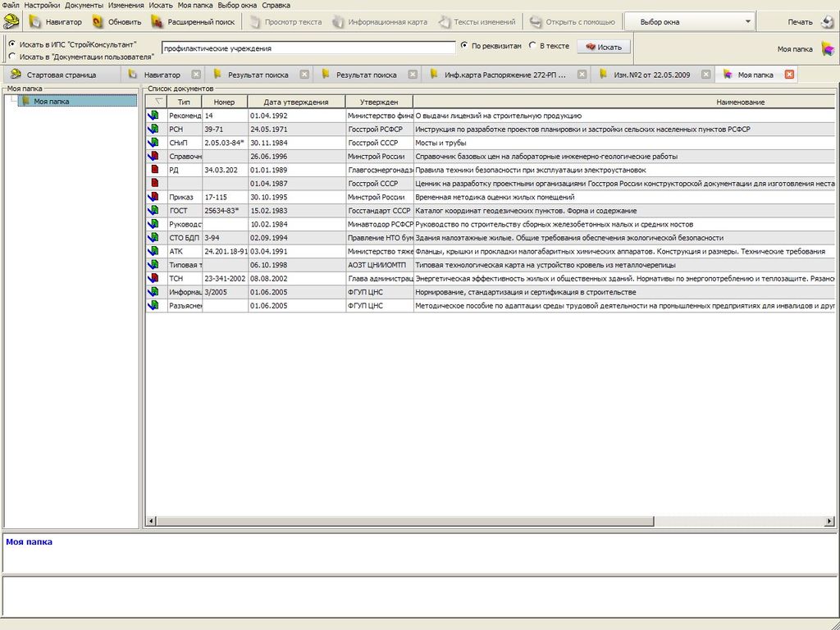Click document icon of СТО БДП 3-94 row
840x630 pixels.
pos(153,237)
